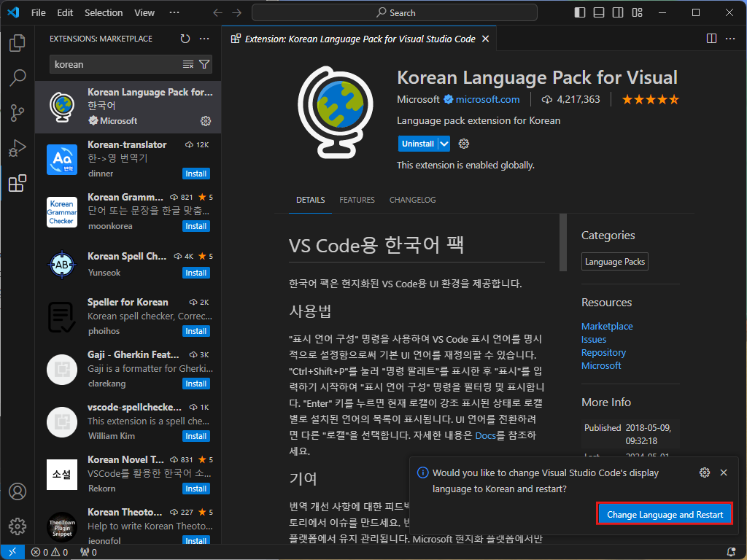Install the Korean Novel extension
Viewport: 747px width, 560px height.
(196, 489)
